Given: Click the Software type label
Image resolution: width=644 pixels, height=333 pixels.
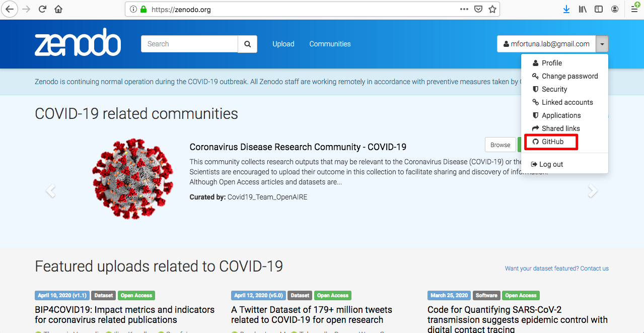Looking at the screenshot, I should click(x=486, y=296).
